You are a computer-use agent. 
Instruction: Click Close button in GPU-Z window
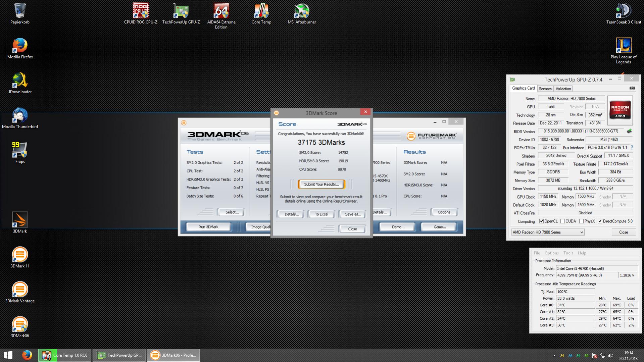coord(623,232)
